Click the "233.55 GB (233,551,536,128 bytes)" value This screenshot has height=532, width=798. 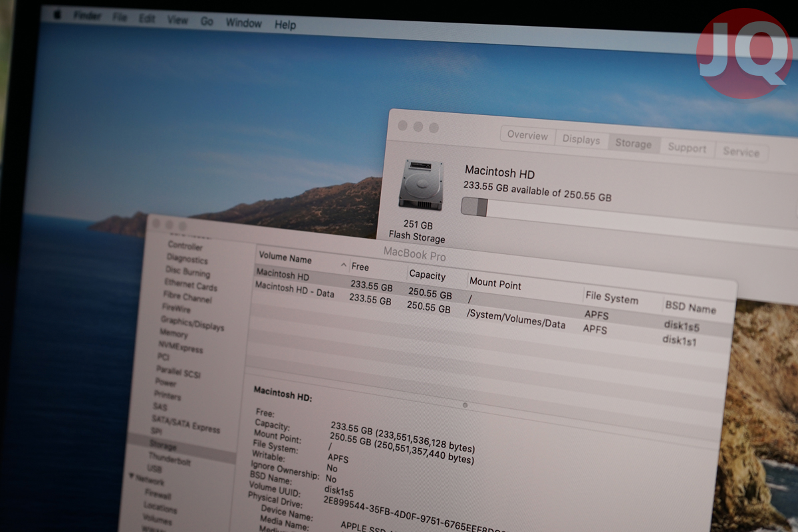tap(403, 437)
